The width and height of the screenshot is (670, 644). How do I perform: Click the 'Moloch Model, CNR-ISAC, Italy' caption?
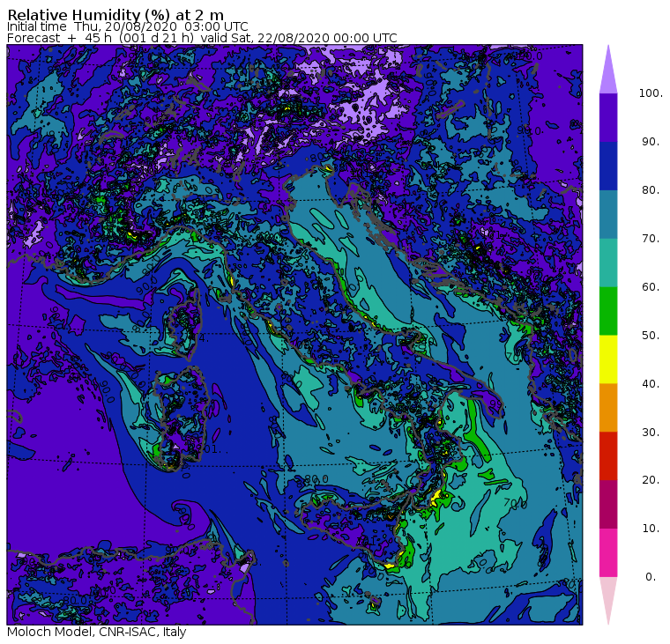[x=97, y=632]
